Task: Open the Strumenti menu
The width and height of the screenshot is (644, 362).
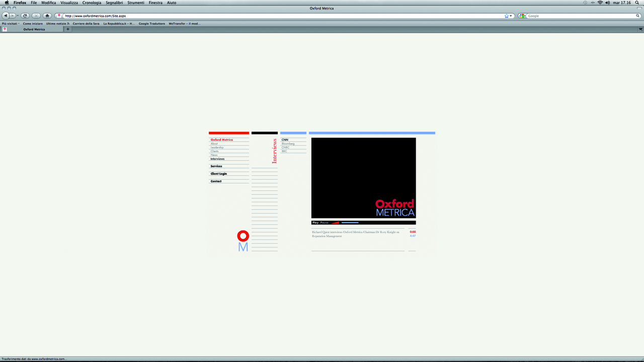Action: tap(136, 3)
